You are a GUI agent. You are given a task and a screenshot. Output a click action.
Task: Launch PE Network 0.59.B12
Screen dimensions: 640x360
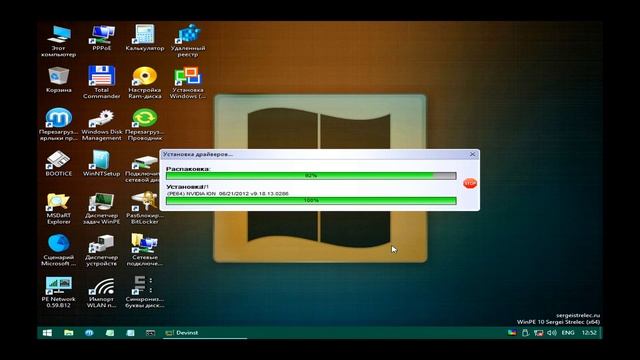59,292
